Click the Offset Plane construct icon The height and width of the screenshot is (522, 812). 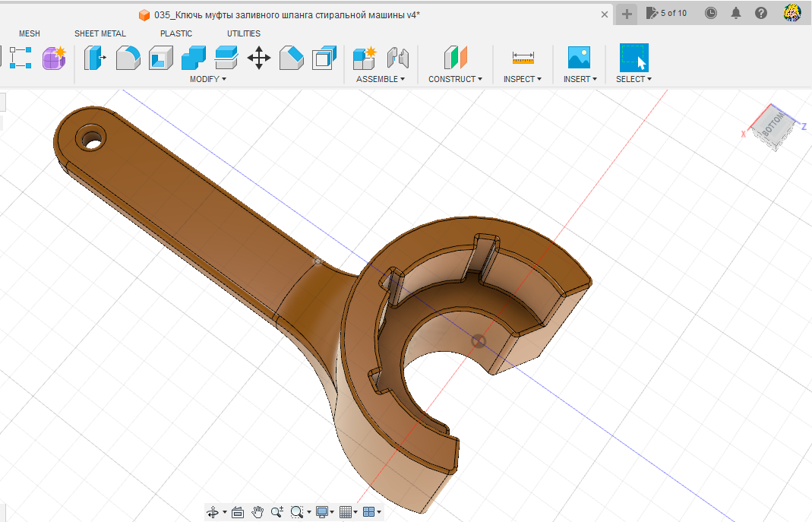455,58
